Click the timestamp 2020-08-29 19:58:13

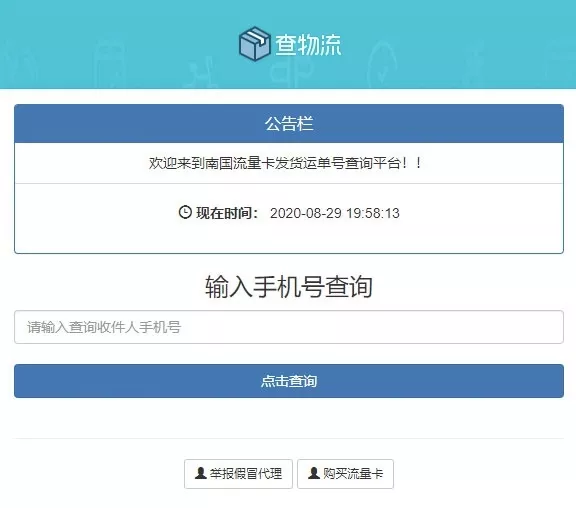tap(335, 213)
